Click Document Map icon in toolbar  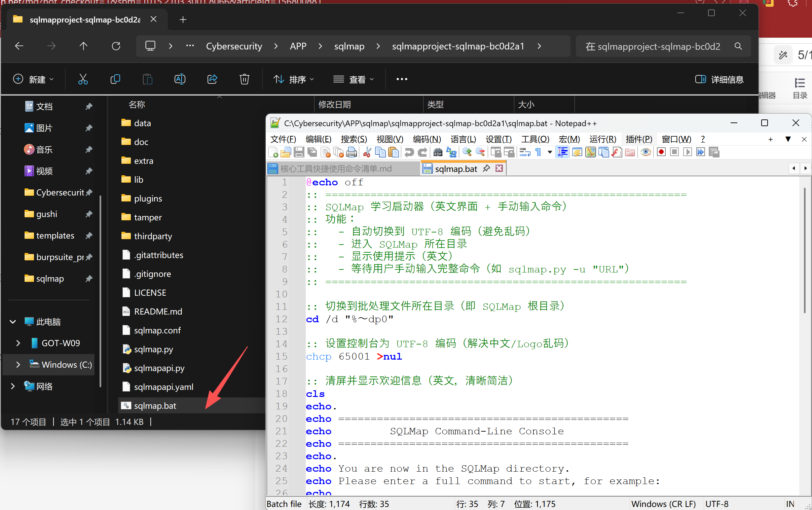pyautogui.click(x=590, y=152)
